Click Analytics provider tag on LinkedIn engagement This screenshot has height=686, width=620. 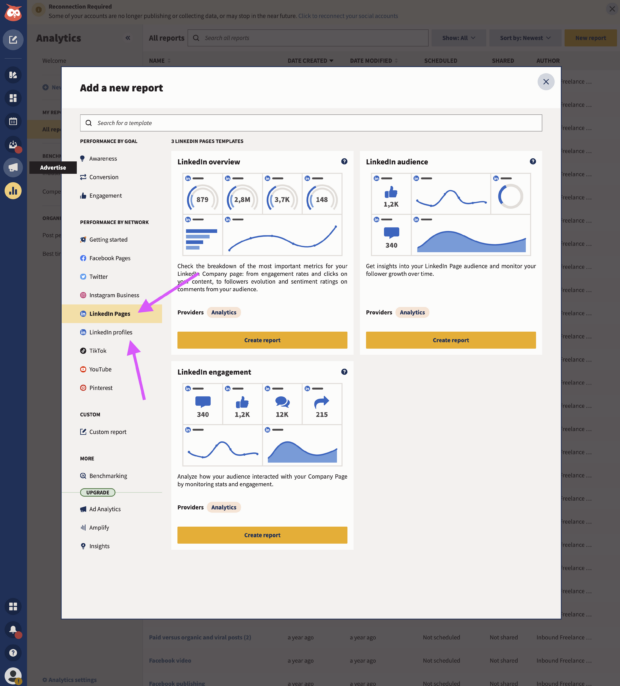tap(224, 508)
